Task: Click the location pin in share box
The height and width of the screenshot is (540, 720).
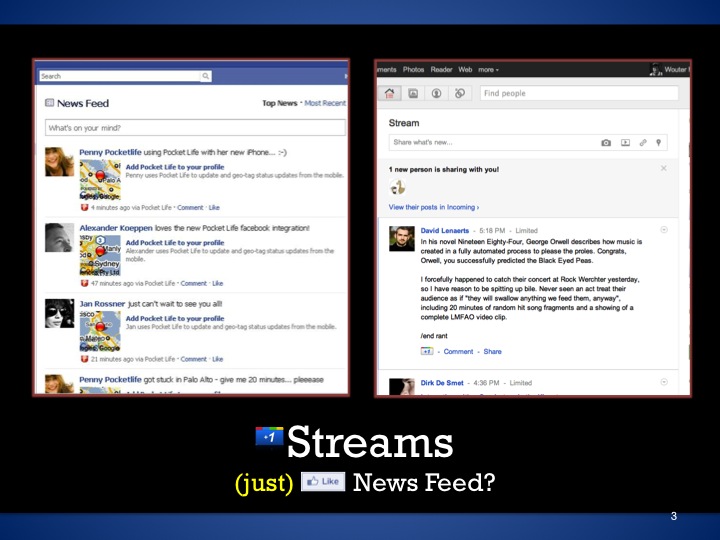Action: [x=659, y=143]
